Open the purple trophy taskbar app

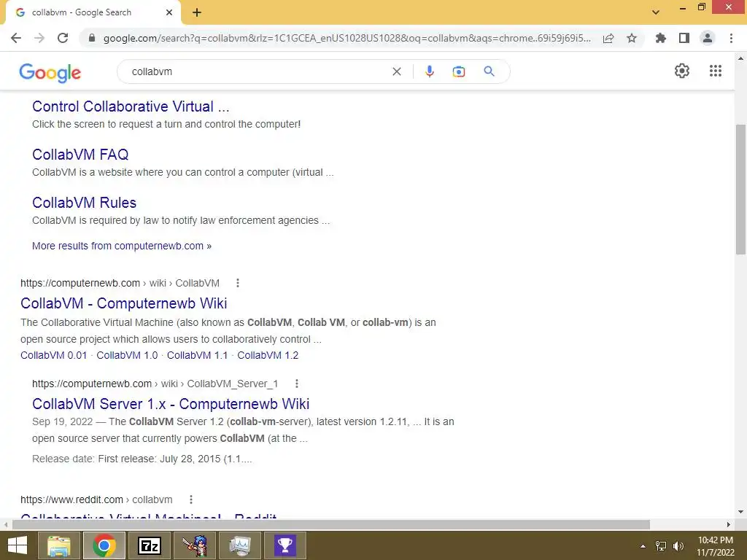coord(285,545)
